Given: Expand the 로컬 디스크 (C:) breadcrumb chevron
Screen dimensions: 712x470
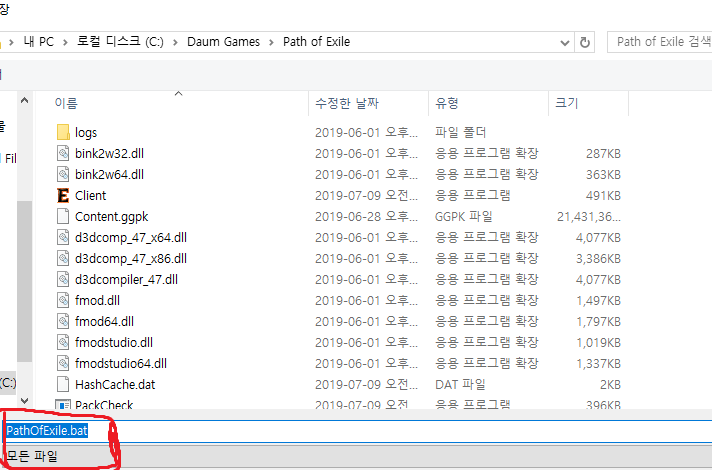Looking at the screenshot, I should (x=175, y=42).
